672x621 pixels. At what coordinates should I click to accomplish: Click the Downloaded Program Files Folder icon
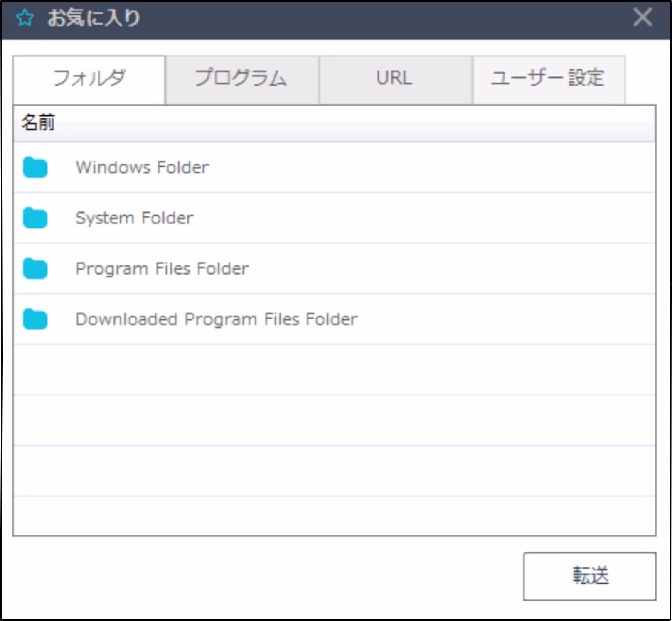[x=35, y=319]
